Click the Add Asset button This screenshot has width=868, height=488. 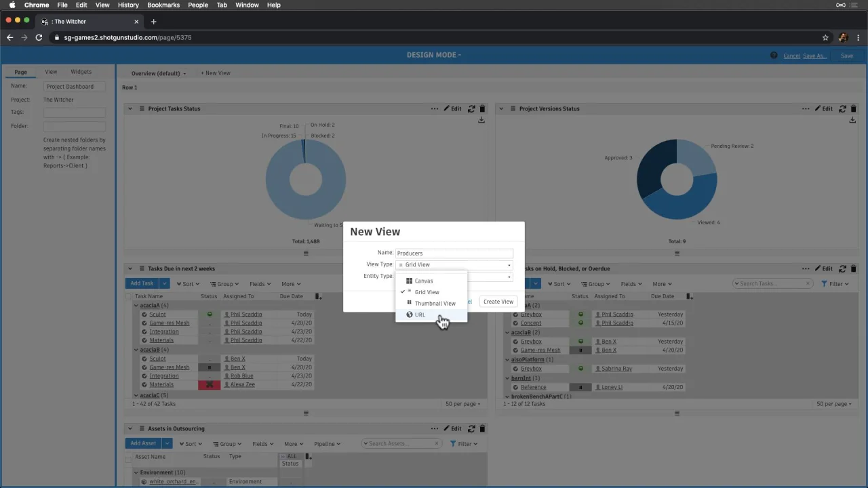[x=142, y=443]
